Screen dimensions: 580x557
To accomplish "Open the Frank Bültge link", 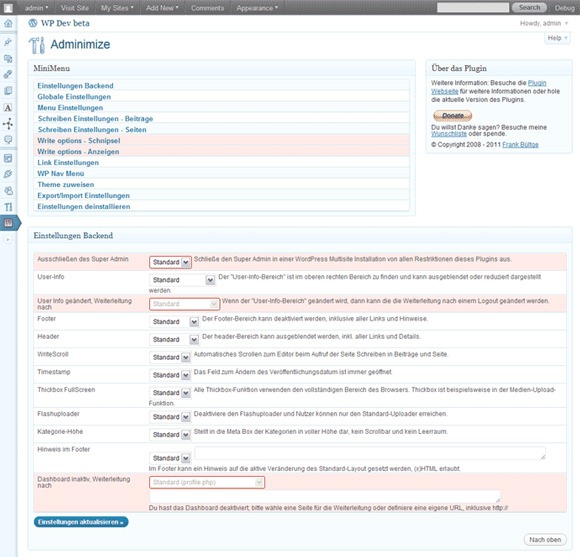I will pyautogui.click(x=520, y=145).
